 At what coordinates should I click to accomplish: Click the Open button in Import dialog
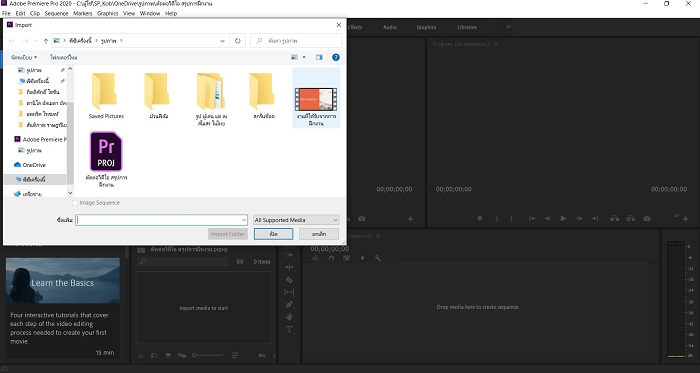[274, 234]
